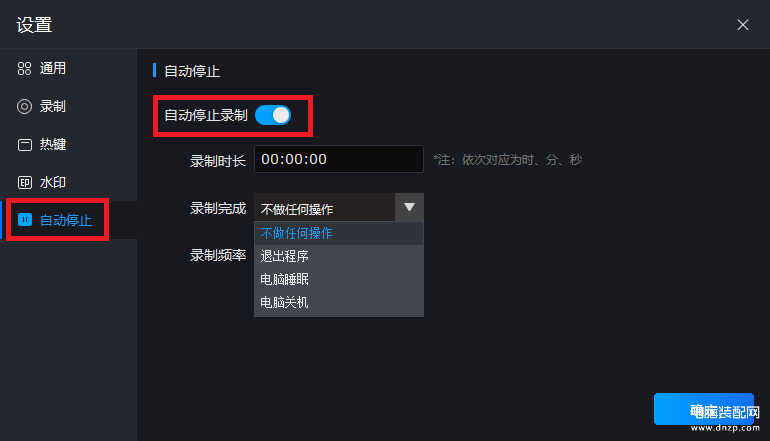The height and width of the screenshot is (441, 770).
Task: Select 退出程序 from the dropdown list
Action: tap(339, 256)
